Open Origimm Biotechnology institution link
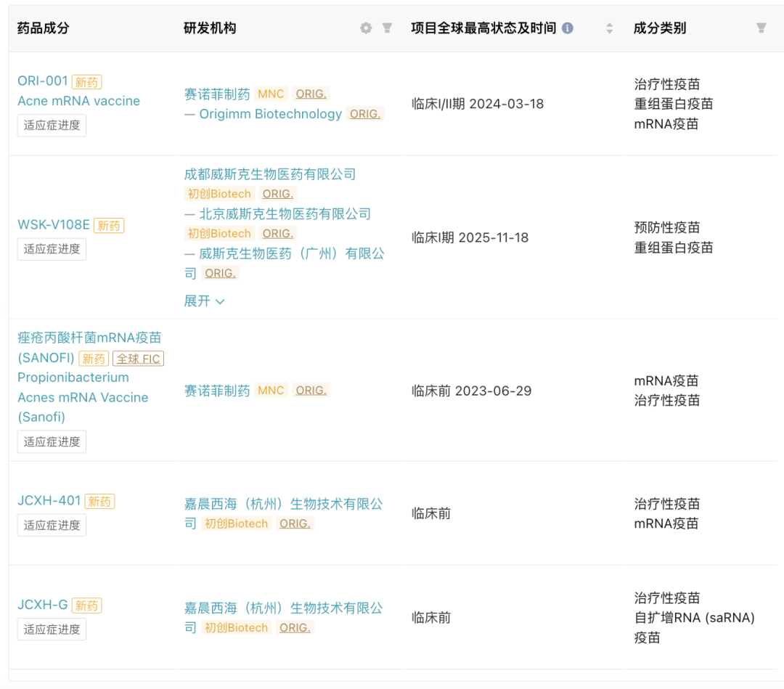The height and width of the screenshot is (689, 784). tap(271, 114)
